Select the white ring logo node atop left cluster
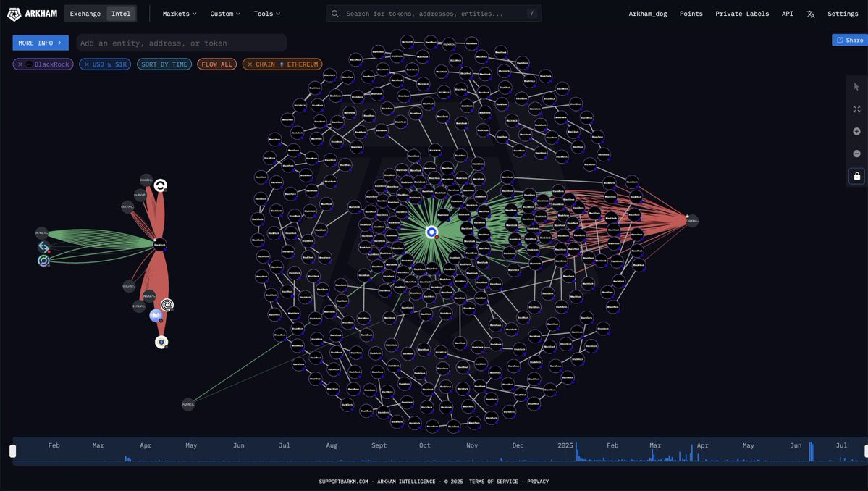This screenshot has width=868, height=491. click(161, 185)
